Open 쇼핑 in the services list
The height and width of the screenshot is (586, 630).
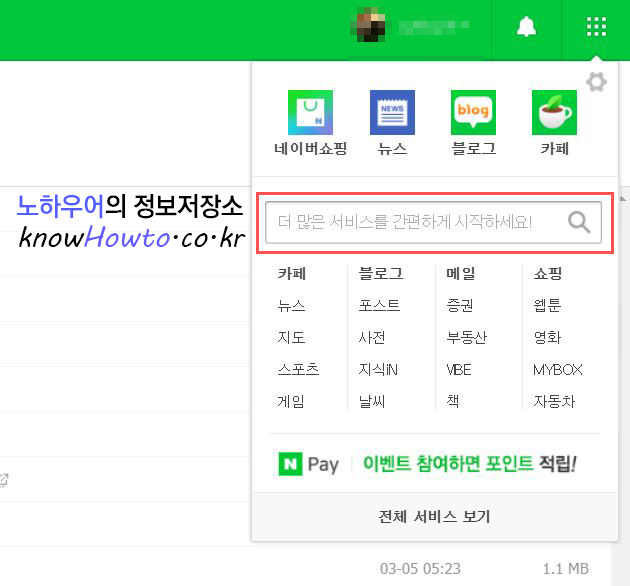coord(548,274)
